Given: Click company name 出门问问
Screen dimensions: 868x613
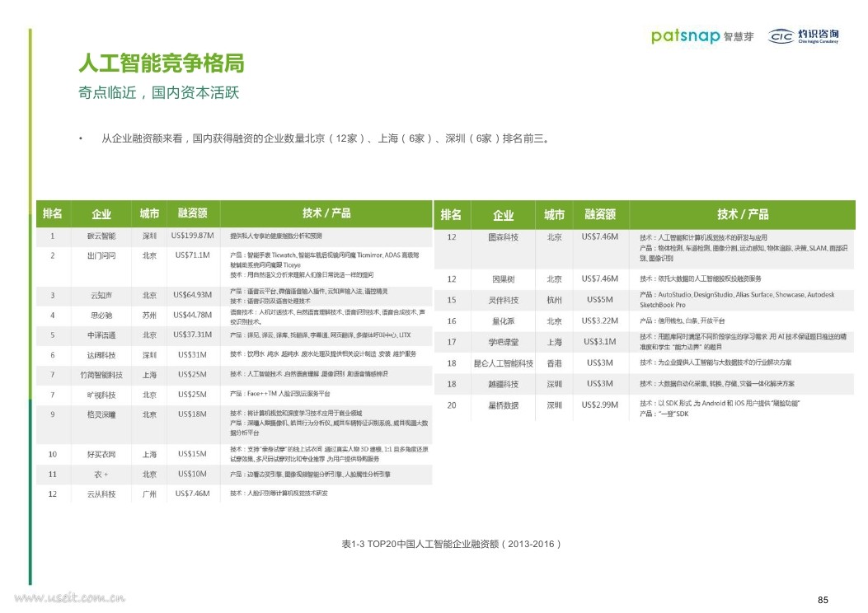Looking at the screenshot, I should 101,255.
